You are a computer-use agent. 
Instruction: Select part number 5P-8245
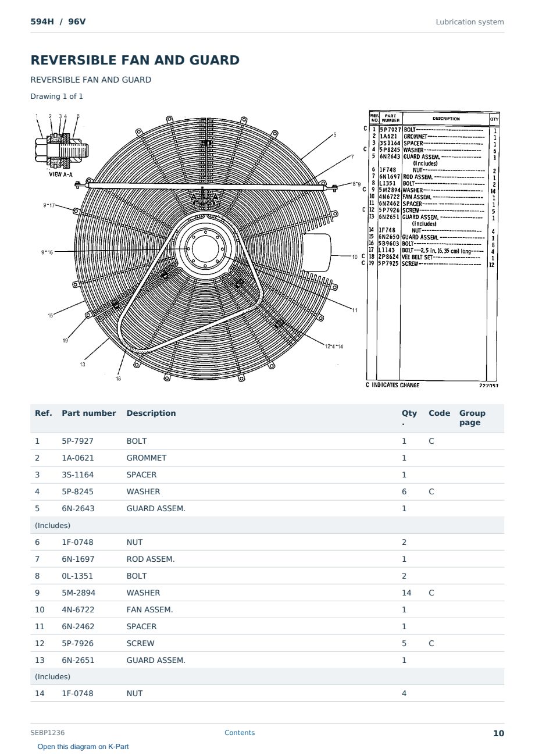tap(77, 491)
